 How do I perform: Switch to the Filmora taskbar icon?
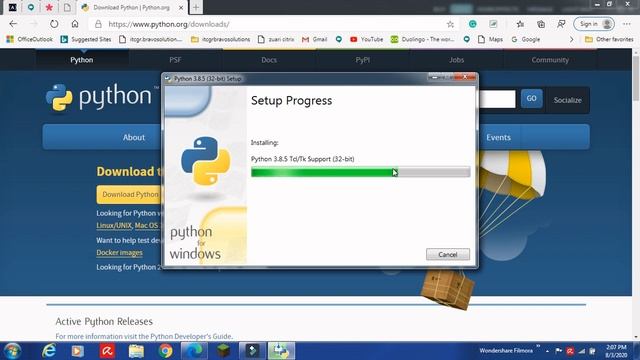click(252, 351)
